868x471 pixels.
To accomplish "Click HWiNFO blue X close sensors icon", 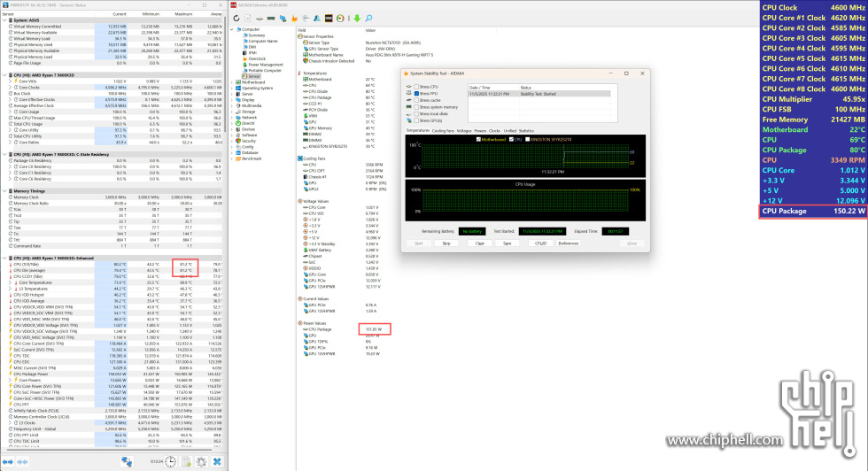I will pos(217,461).
